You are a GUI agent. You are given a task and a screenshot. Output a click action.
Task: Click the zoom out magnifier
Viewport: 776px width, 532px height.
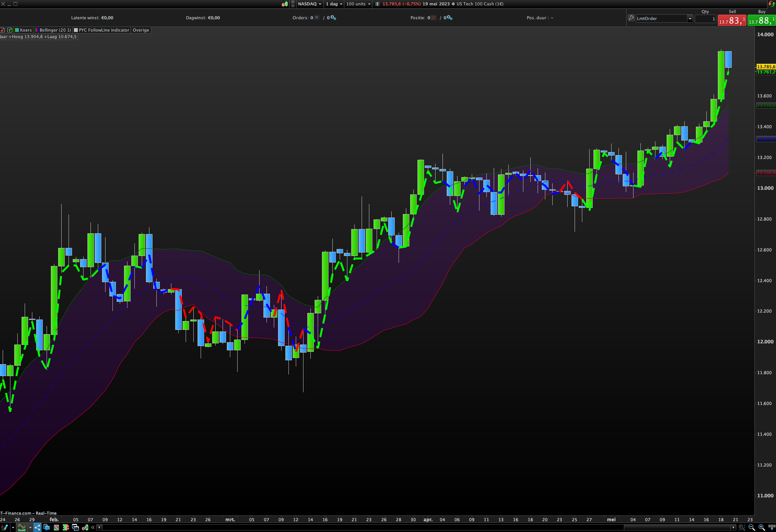click(751, 527)
